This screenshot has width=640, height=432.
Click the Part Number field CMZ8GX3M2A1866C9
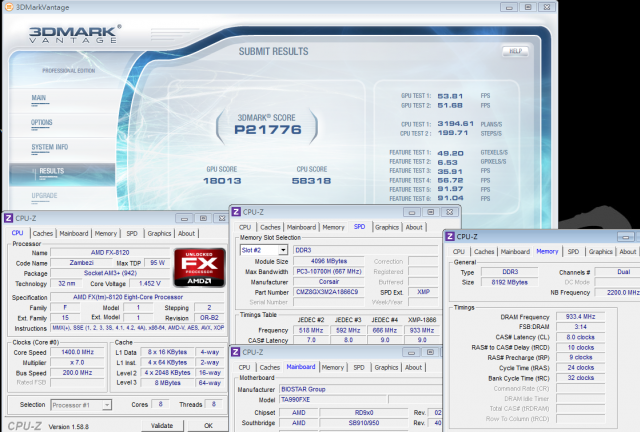(x=328, y=292)
